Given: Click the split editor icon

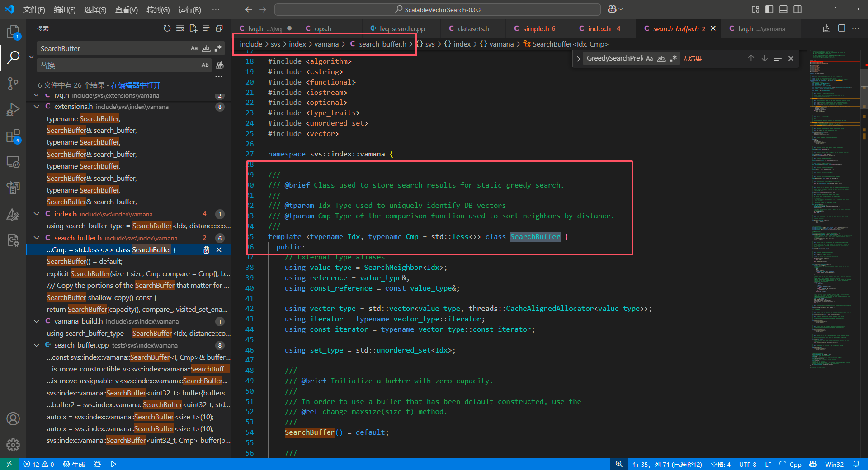Looking at the screenshot, I should pos(841,28).
